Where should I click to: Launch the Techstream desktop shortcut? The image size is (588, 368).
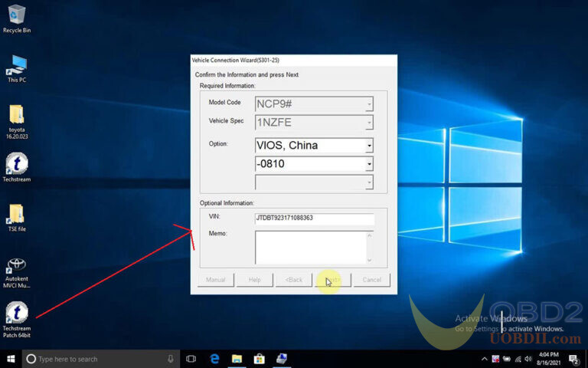tap(17, 167)
